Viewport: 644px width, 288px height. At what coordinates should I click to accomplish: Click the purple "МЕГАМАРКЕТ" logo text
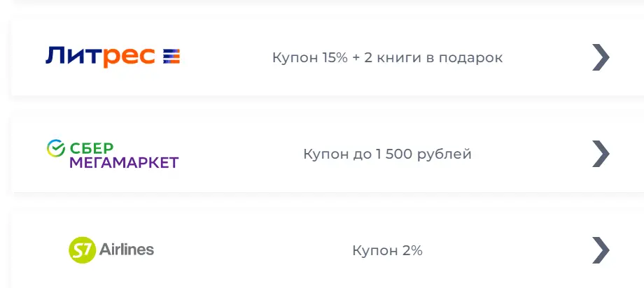(124, 163)
